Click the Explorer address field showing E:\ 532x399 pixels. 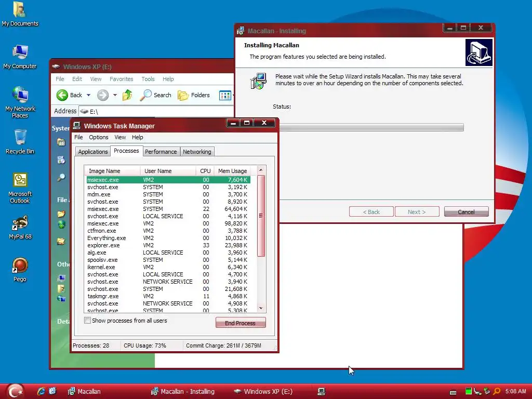tap(156, 111)
